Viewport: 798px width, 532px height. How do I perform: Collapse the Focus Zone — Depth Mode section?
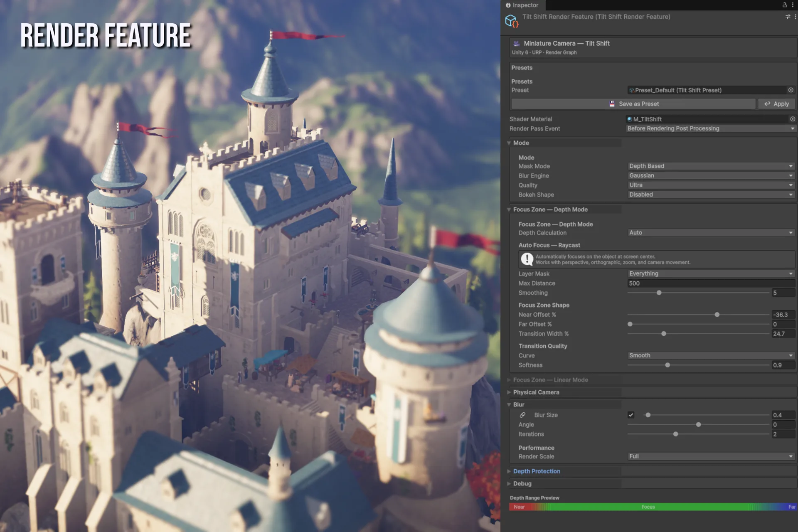509,209
